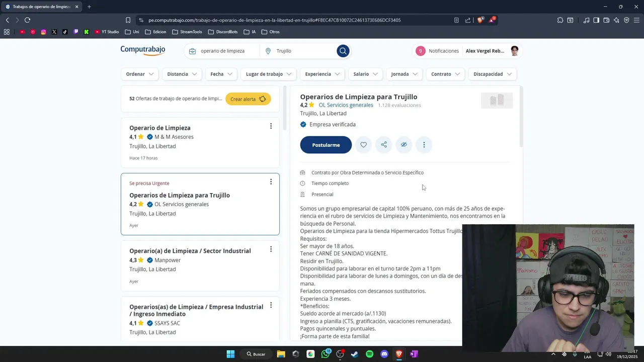
Task: Expand the Lugar de trabajo filter
Action: [269, 74]
